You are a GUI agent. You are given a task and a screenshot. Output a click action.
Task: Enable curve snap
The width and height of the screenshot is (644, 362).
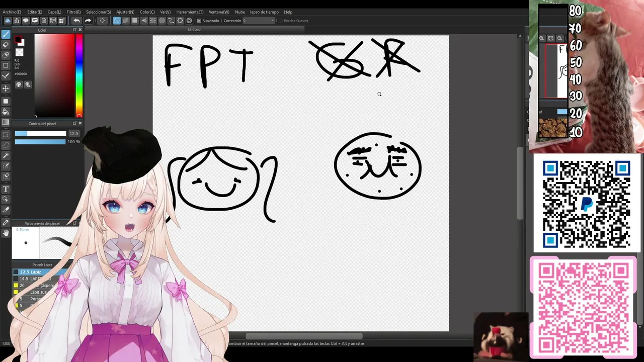point(171,21)
